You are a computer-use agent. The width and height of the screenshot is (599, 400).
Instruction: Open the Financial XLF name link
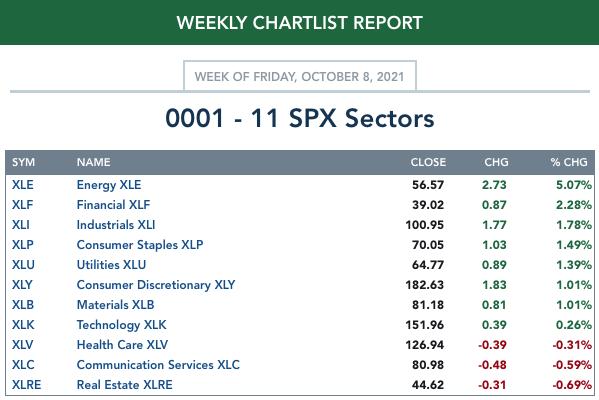pos(113,205)
